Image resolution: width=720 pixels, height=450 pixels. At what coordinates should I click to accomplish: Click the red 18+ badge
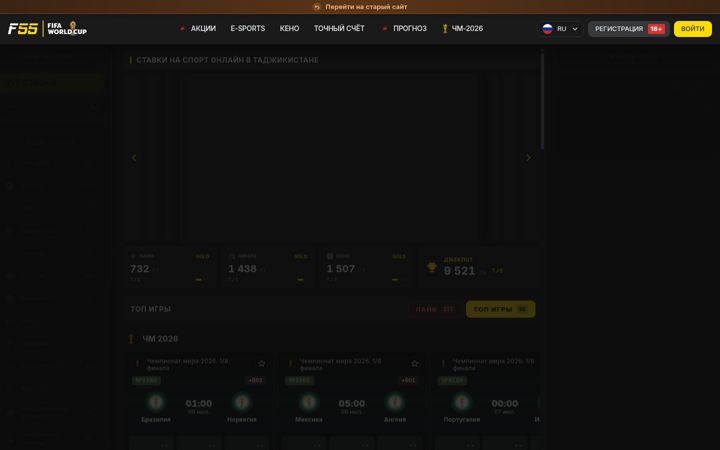click(656, 29)
